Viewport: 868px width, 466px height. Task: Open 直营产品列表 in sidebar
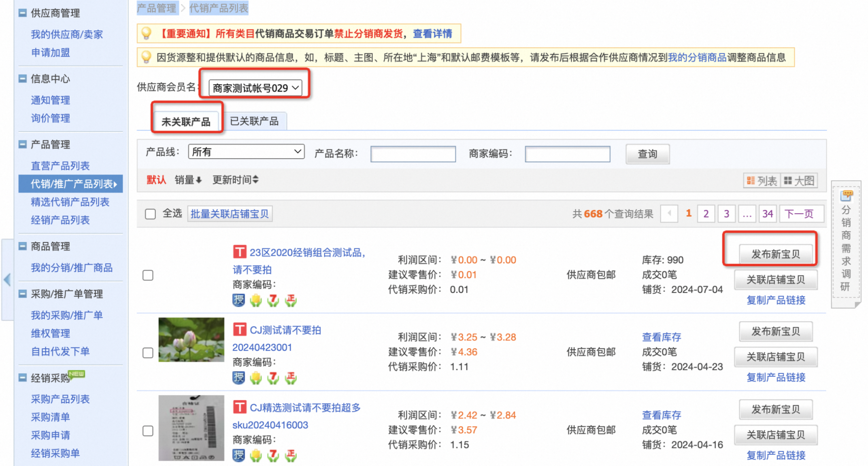[60, 165]
